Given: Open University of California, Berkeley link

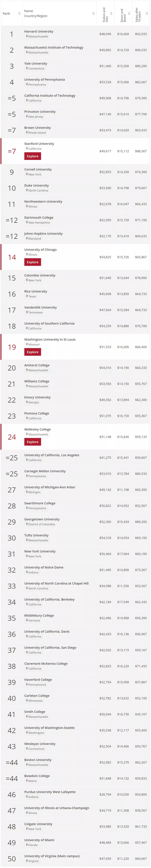Looking at the screenshot, I should pos(49,599).
